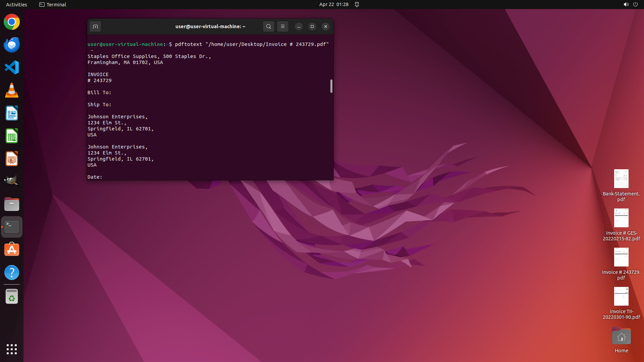The width and height of the screenshot is (644, 362).
Task: Open the clock and calendar panel
Action: 333,4
